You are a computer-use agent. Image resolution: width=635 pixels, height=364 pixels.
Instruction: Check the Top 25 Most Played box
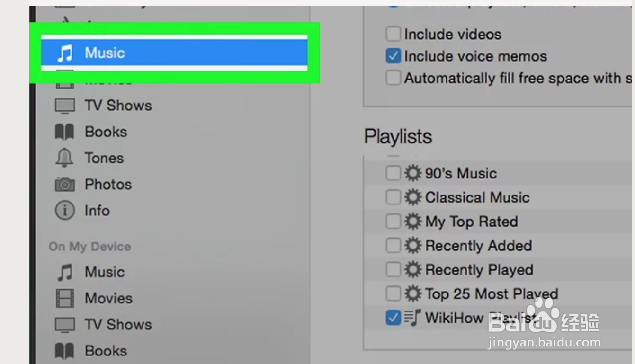click(393, 294)
